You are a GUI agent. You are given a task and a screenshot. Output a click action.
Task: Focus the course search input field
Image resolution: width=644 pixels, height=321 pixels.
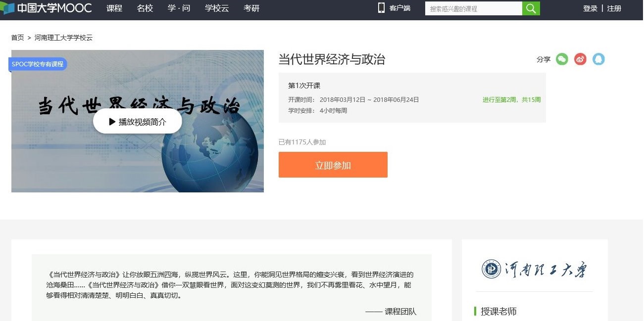pos(473,8)
